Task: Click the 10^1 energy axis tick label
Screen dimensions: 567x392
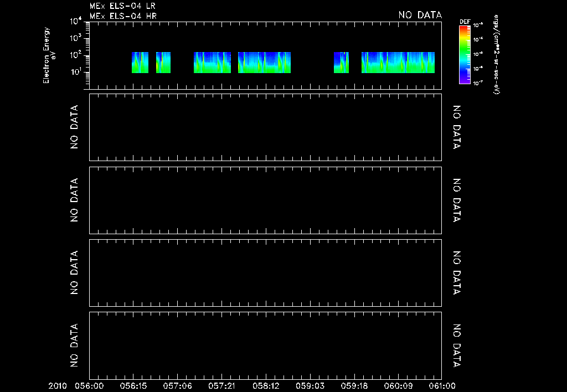Action: [x=76, y=71]
